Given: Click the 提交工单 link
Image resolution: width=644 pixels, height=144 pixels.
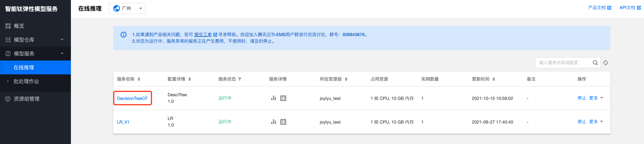Looking at the screenshot, I should [203, 35].
